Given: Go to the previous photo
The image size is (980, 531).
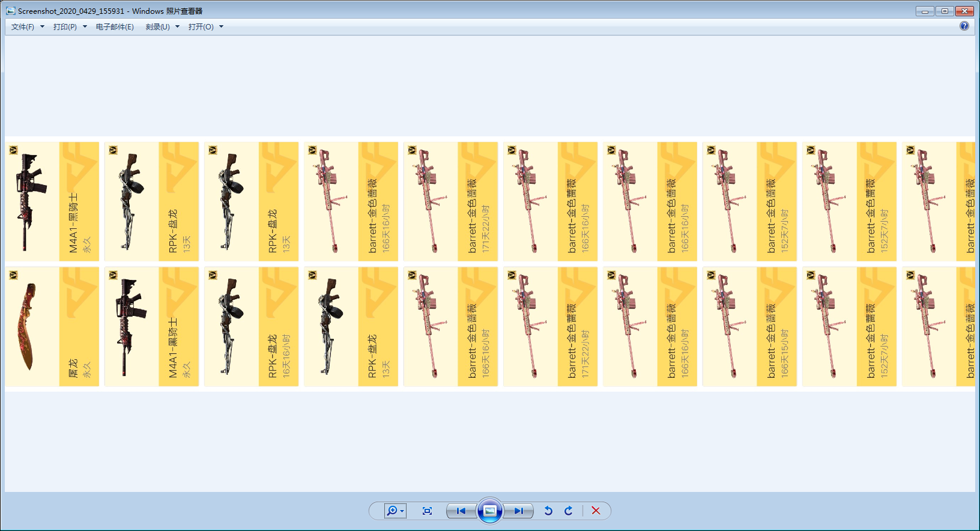Looking at the screenshot, I should point(461,511).
